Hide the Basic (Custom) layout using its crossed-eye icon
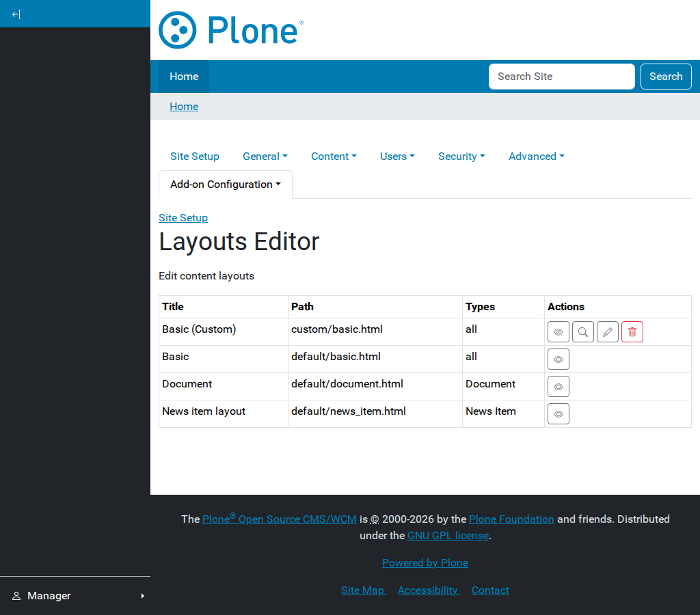 click(558, 331)
